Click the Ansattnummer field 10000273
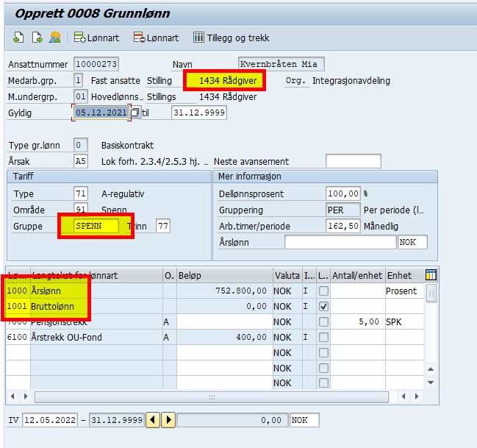Viewport: 477px width, 448px height. tap(96, 64)
